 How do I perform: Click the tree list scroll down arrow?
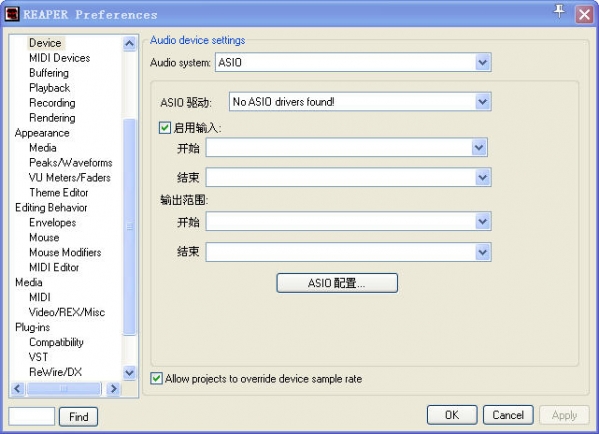(x=130, y=372)
